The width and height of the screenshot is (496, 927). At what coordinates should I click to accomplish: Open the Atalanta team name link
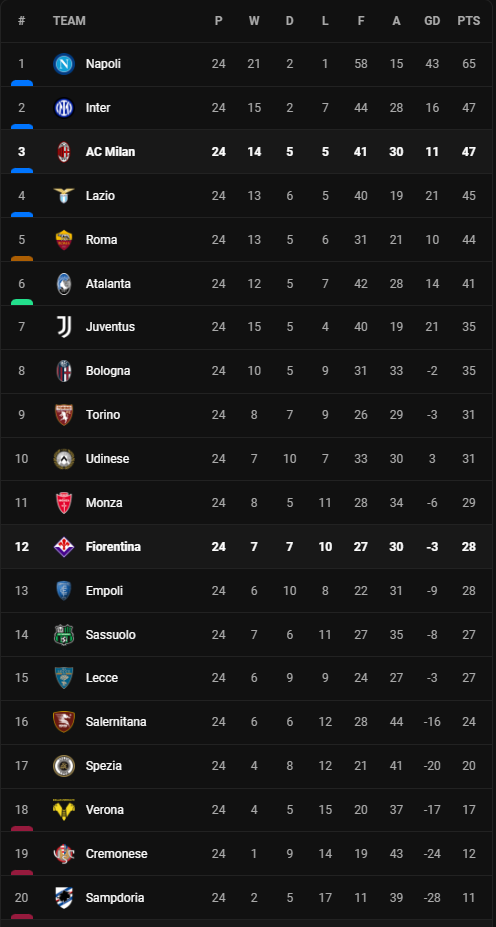pyautogui.click(x=108, y=284)
